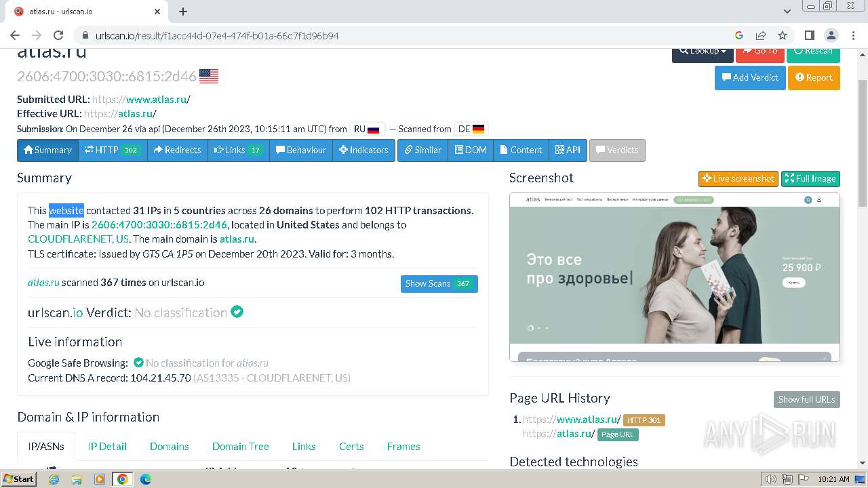
Task: Click the Google Safe Browsing check icon
Action: (138, 363)
